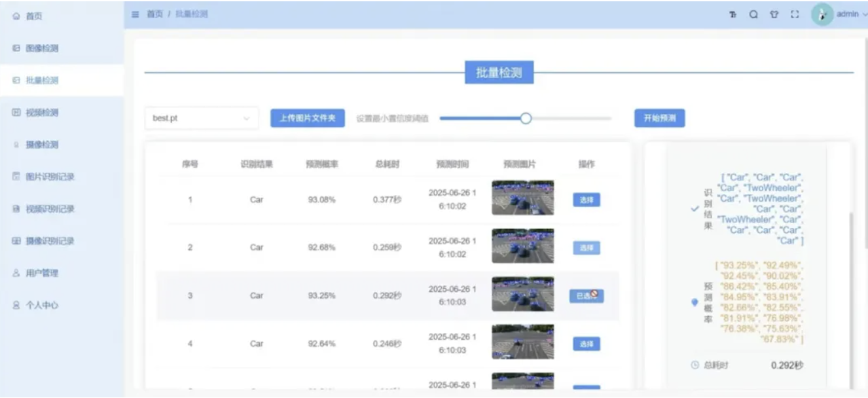This screenshot has height=398, width=868.
Task: Open the best.pt model dropdown
Action: click(x=202, y=118)
